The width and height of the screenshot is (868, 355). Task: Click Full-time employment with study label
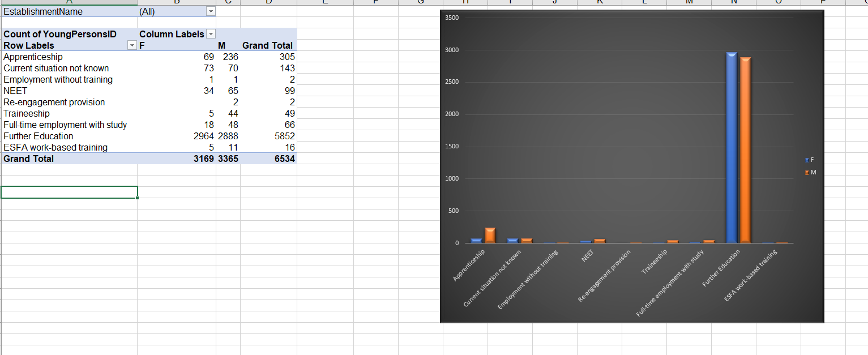tap(65, 125)
